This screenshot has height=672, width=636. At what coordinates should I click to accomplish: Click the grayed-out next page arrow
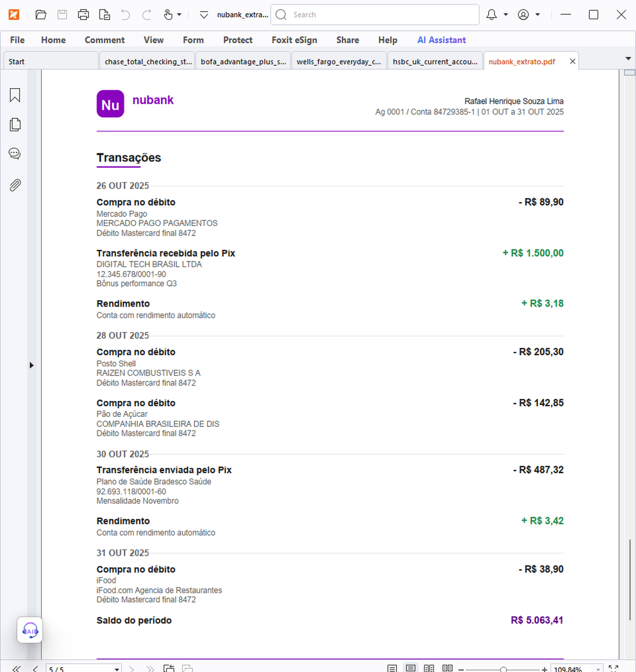132,669
